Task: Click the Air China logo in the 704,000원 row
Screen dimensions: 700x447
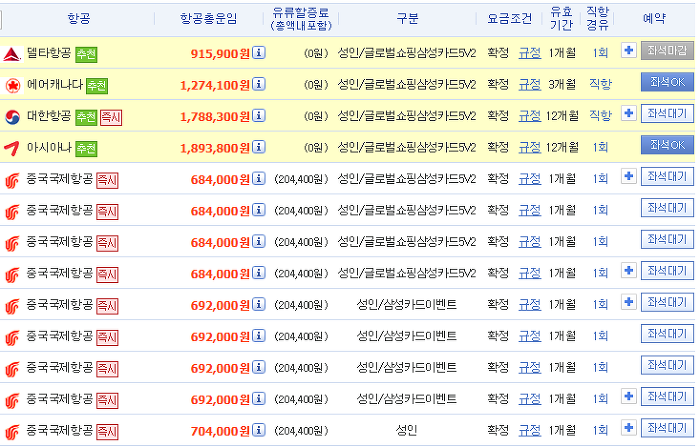Action: [x=12, y=432]
